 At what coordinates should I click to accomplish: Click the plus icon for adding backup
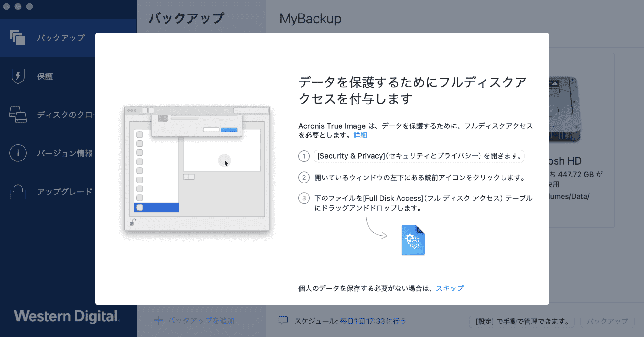pyautogui.click(x=158, y=321)
